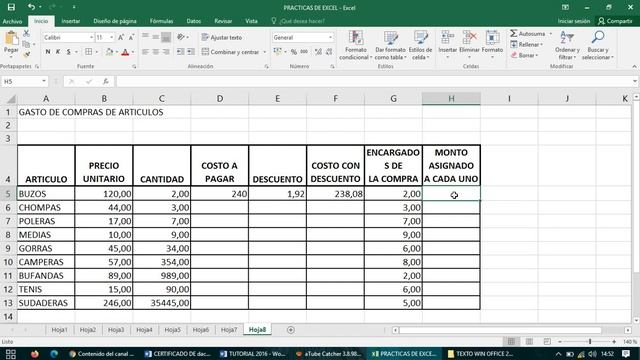Switch to Page Break Preview view
Screen dimensions: 640x360
coord(547,341)
